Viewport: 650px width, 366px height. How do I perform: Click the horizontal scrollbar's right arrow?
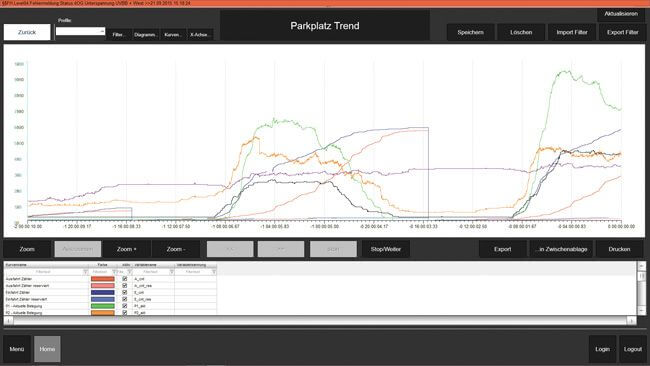[631, 320]
